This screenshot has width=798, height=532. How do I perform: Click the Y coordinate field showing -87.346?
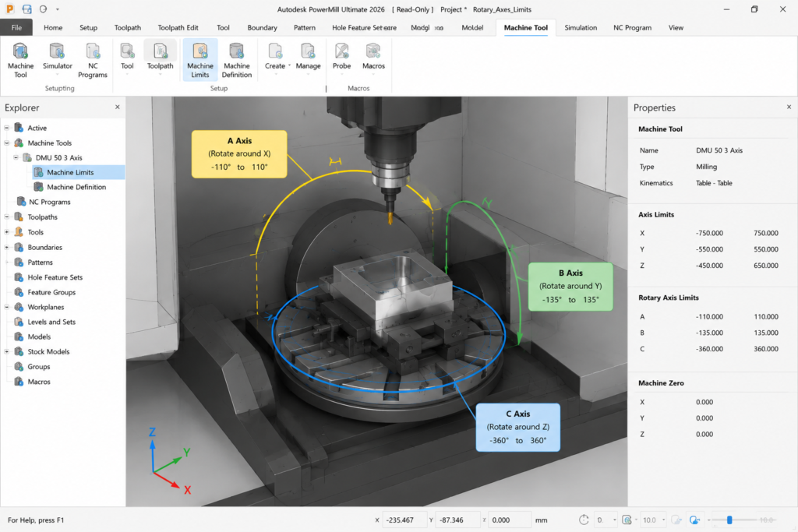[x=457, y=520]
